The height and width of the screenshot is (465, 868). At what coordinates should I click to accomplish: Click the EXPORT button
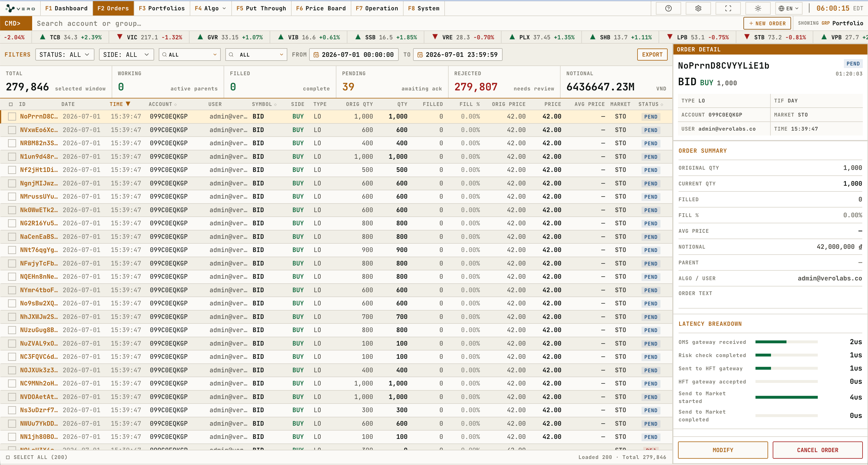pos(652,55)
